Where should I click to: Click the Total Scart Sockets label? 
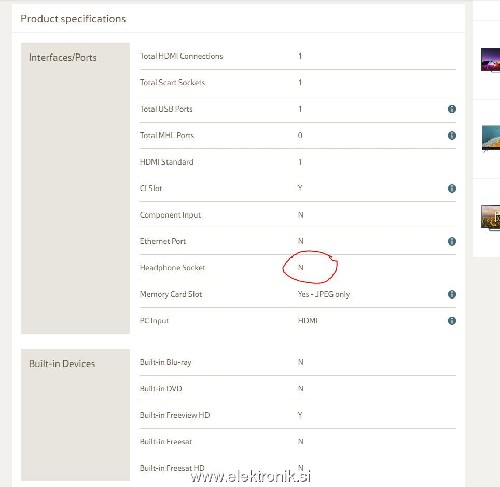[172, 82]
